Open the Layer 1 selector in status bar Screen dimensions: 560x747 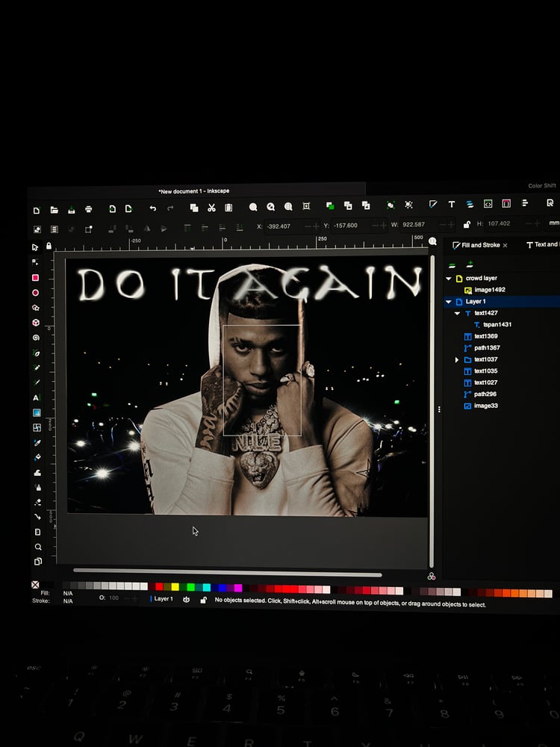[x=162, y=599]
